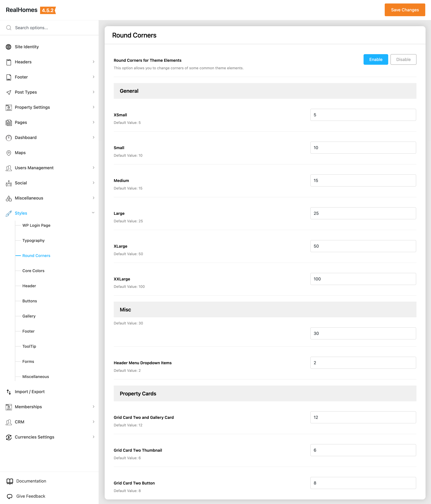Screen dimensions: 431x504
Task: Click the Users Management people icon
Action: [x=9, y=168]
